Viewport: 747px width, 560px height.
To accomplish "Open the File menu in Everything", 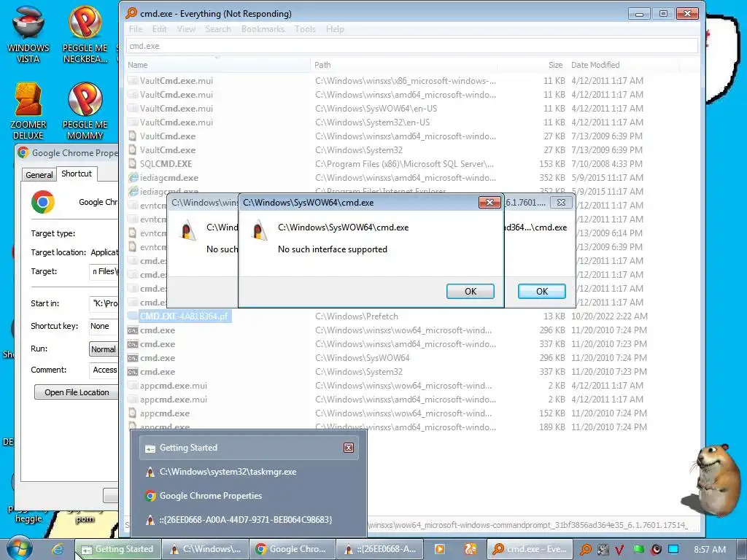I will 135,29.
